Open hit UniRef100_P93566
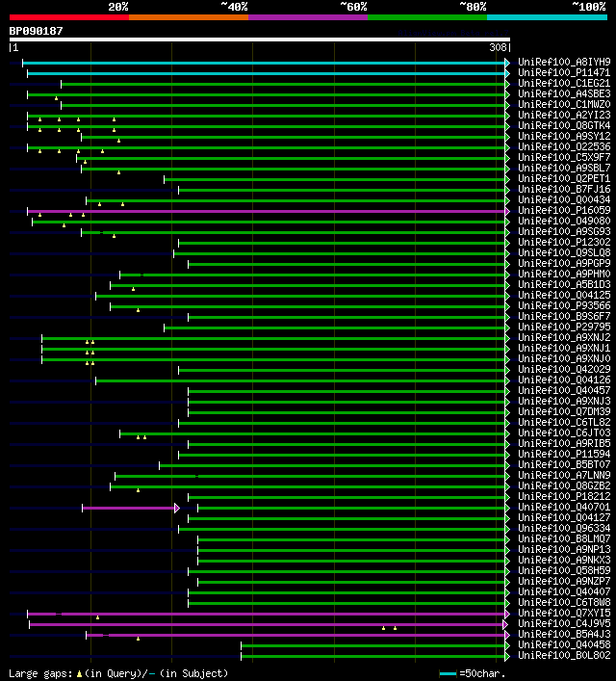Image resolution: width=616 pixels, height=681 pixels. pyautogui.click(x=564, y=305)
